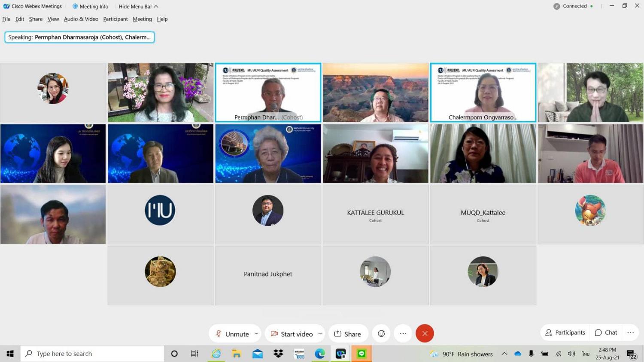Click the Panitnad Jukphet participant tile

click(268, 275)
